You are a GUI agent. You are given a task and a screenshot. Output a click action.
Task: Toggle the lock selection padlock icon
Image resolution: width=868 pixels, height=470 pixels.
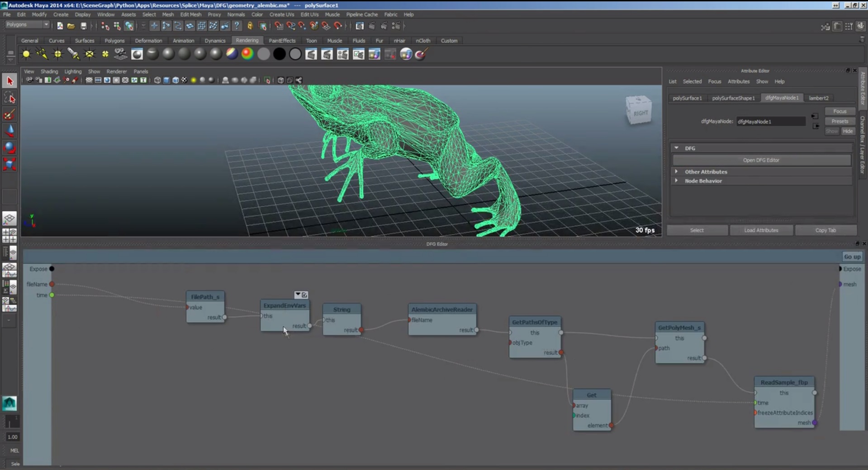[250, 26]
